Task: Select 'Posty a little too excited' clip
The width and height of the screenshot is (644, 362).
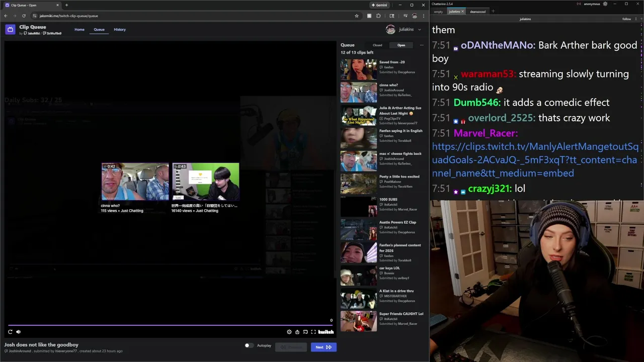Action: point(382,184)
